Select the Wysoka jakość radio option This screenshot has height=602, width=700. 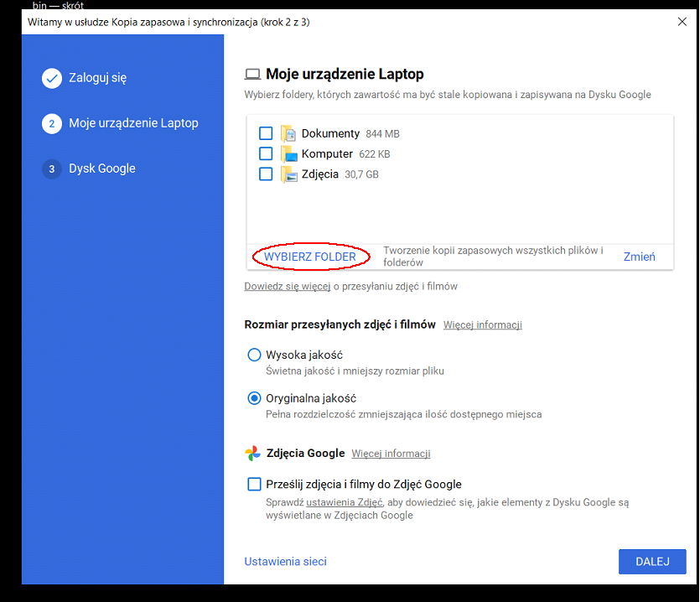click(254, 355)
